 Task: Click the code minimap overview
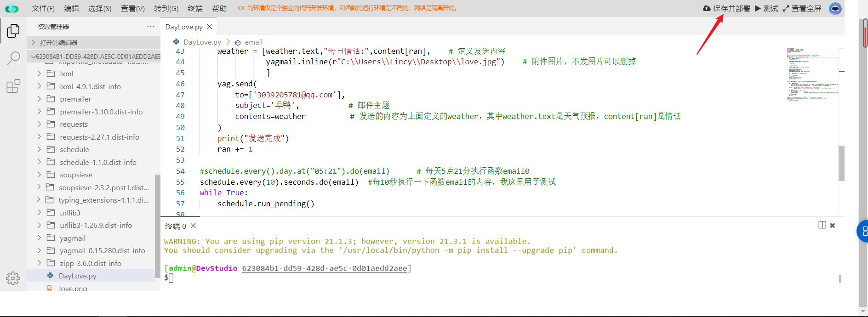coord(813,74)
